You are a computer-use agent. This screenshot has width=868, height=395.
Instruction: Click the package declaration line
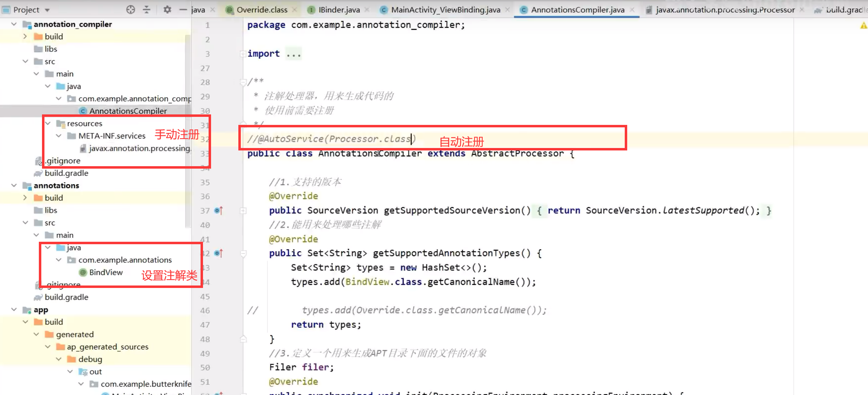[356, 25]
